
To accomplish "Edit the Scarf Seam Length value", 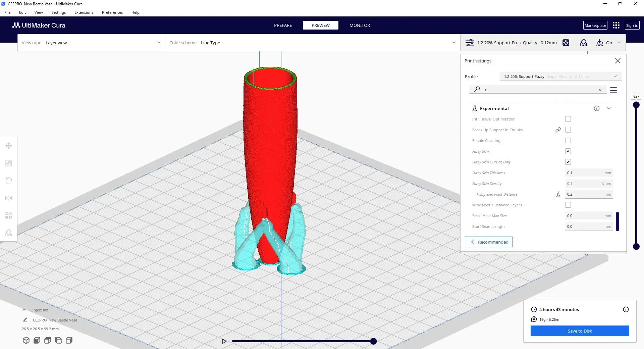I will click(x=589, y=227).
